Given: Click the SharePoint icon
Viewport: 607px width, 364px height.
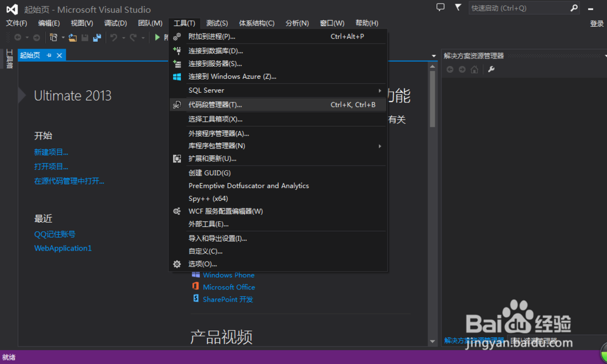Looking at the screenshot, I should 196,298.
